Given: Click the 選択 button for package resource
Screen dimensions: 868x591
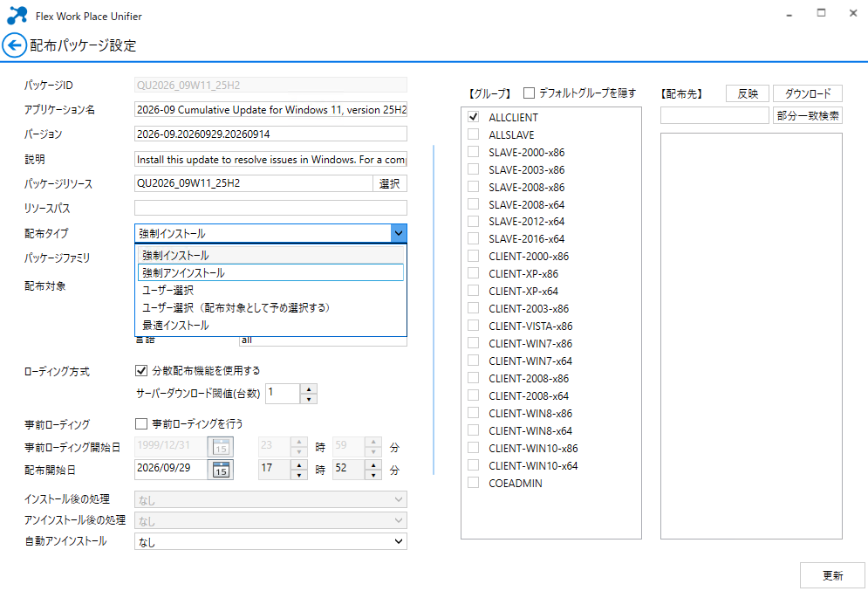Looking at the screenshot, I should (x=390, y=183).
